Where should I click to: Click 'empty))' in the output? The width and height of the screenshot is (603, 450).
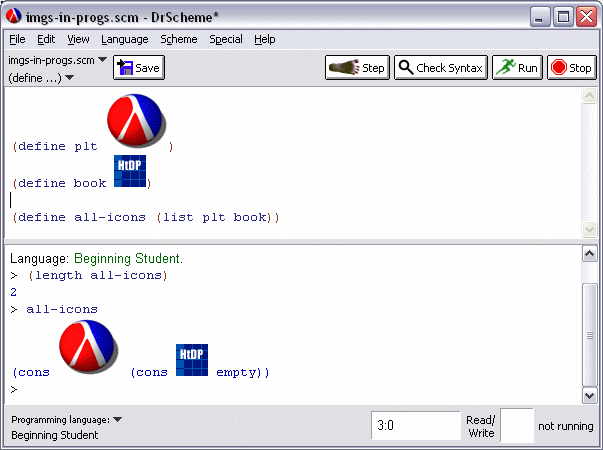pyautogui.click(x=243, y=372)
